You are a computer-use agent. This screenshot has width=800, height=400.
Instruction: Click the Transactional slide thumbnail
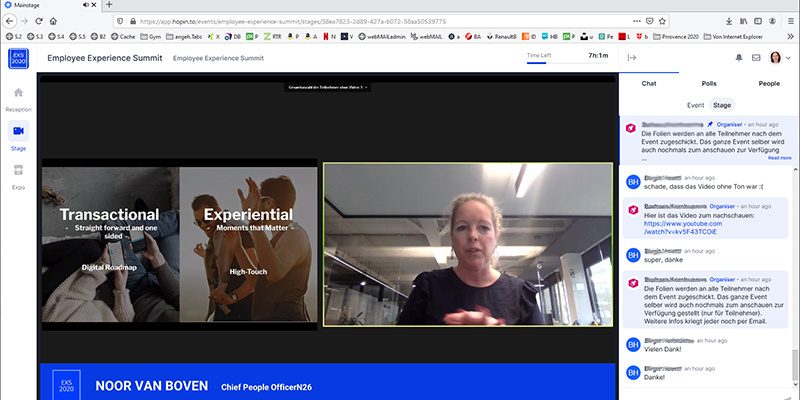tap(111, 244)
